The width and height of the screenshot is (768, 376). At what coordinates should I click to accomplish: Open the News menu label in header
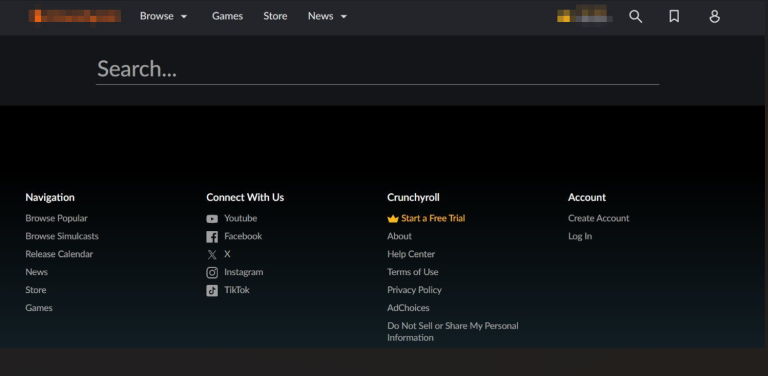tap(320, 16)
